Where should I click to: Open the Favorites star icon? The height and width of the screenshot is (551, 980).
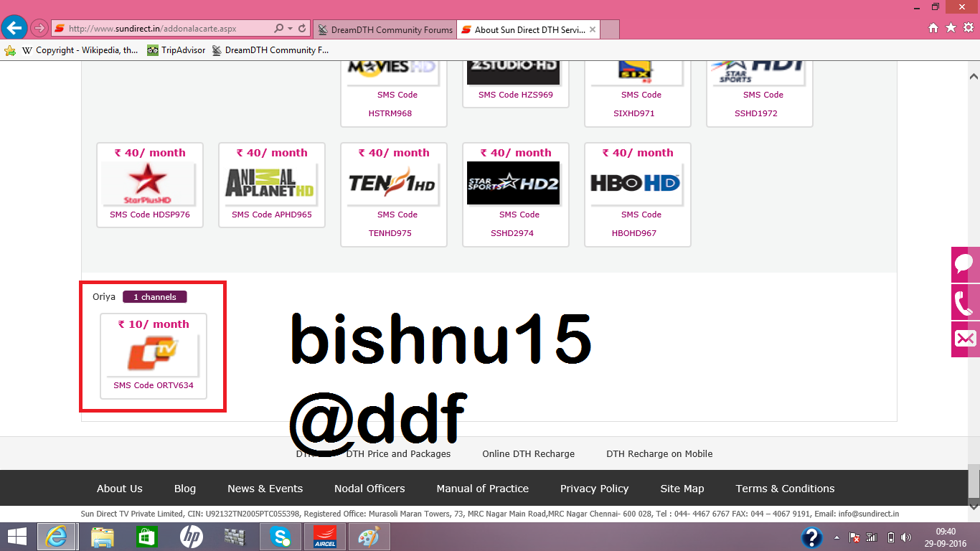[x=951, y=28]
